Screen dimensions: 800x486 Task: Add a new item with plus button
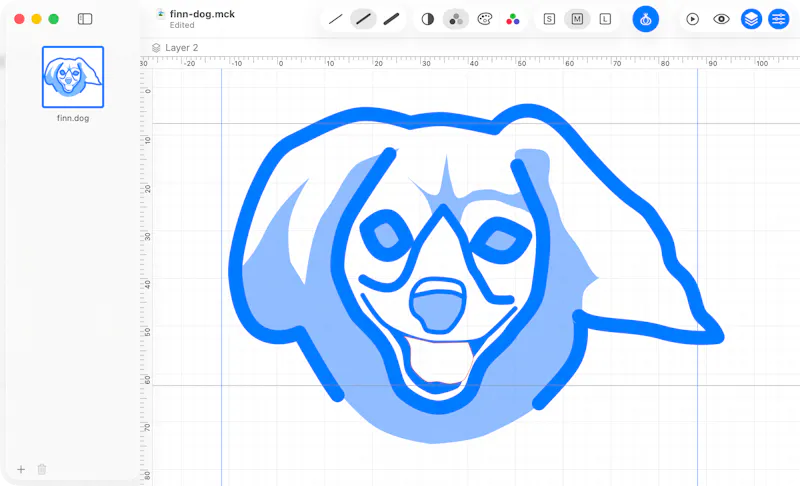pos(21,469)
